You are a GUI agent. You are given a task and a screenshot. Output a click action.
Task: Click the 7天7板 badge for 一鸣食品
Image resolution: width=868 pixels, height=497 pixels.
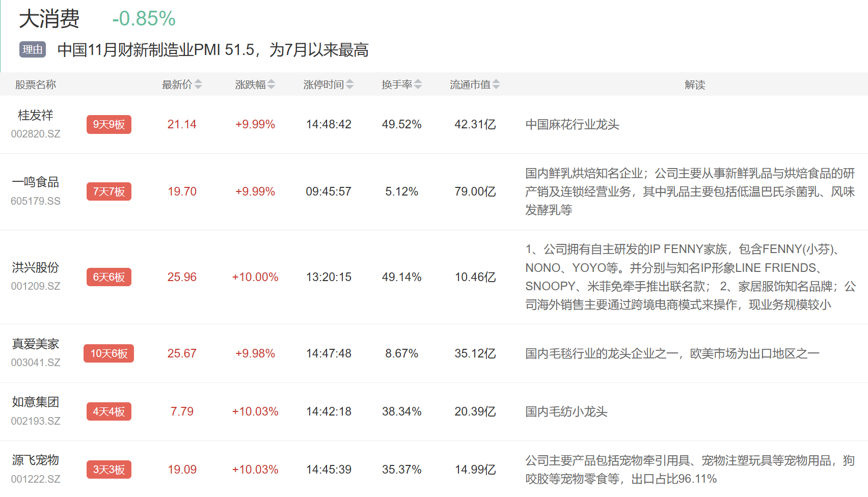pyautogui.click(x=109, y=192)
